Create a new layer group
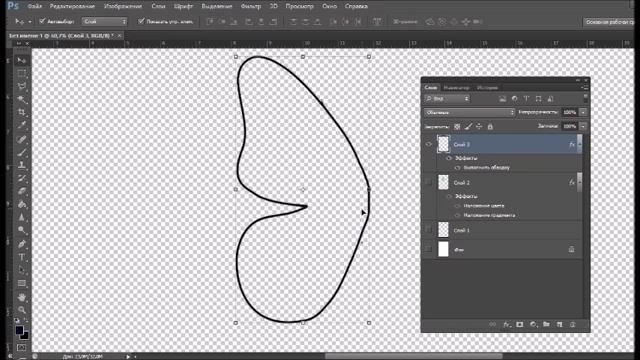This screenshot has width=640, height=360. click(x=546, y=324)
